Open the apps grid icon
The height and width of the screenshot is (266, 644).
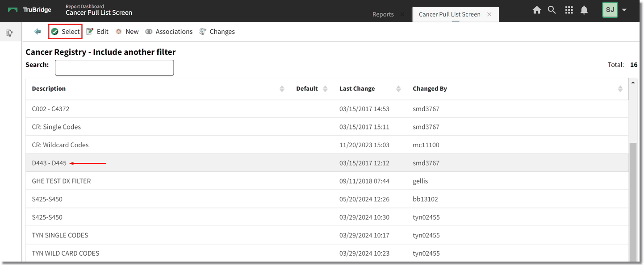click(569, 10)
